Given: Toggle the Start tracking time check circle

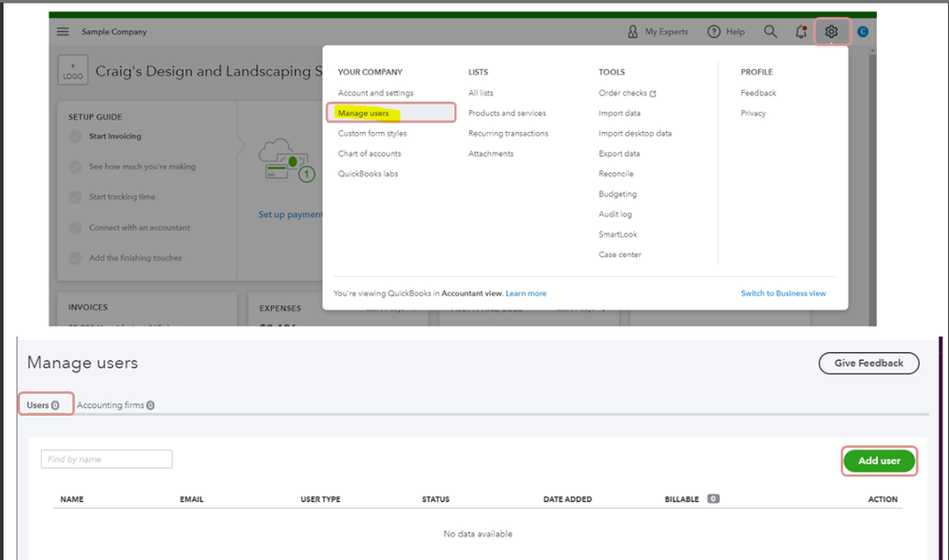Looking at the screenshot, I should point(75,197).
